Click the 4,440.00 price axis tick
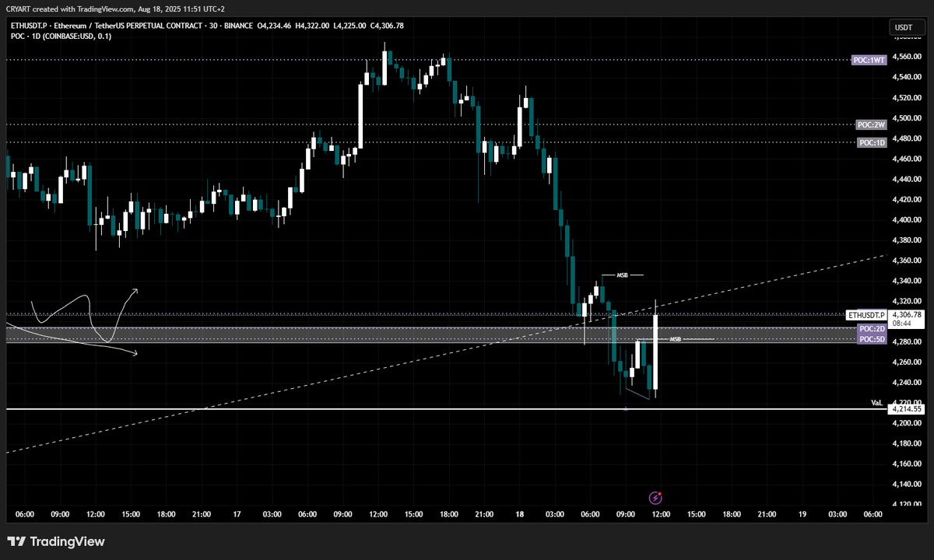The image size is (934, 560). [906, 179]
